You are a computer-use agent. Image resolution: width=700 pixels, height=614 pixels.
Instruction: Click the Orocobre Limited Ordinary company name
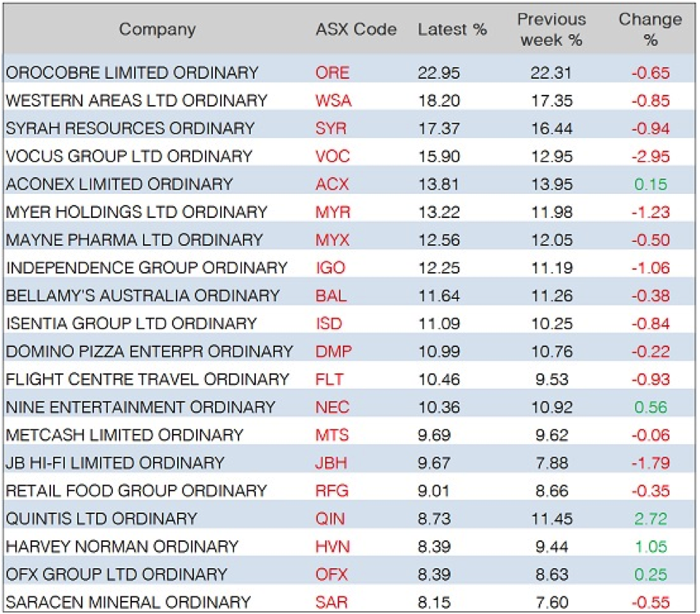tap(132, 73)
